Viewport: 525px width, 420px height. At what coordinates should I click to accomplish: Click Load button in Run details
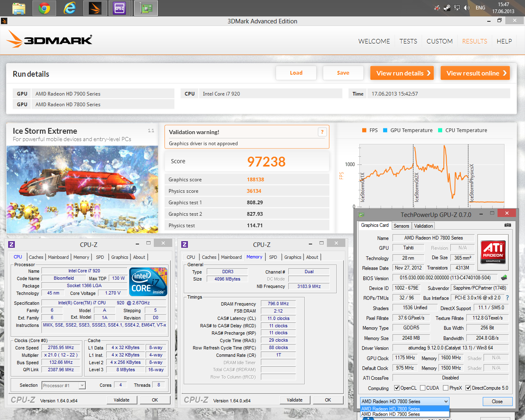(296, 73)
